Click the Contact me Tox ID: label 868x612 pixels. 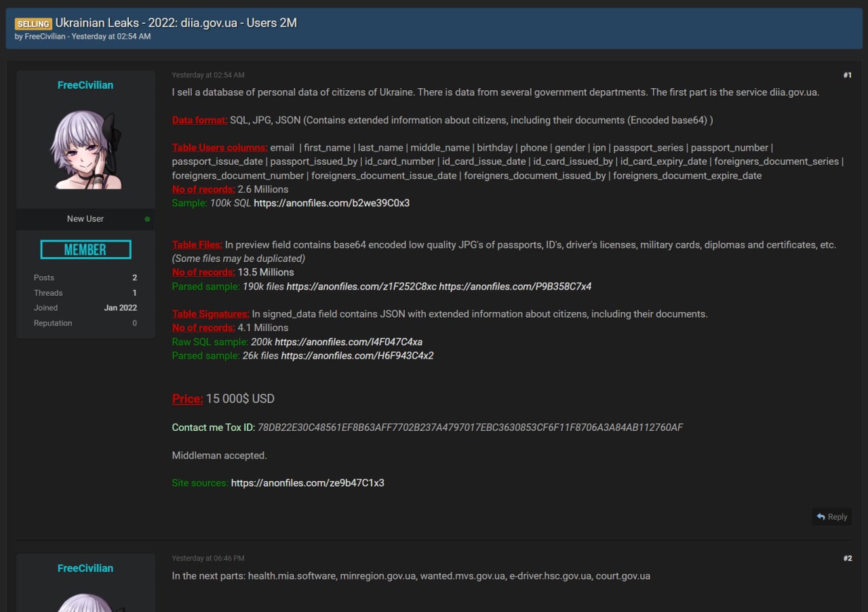point(214,427)
